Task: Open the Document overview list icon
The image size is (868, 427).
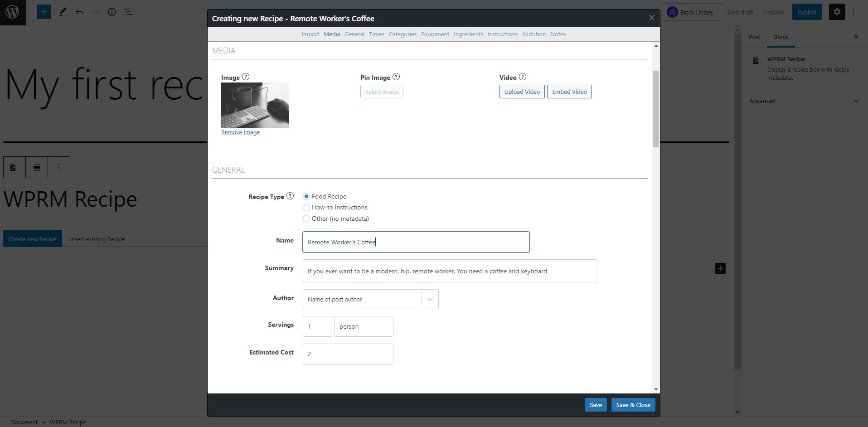Action: click(x=128, y=12)
